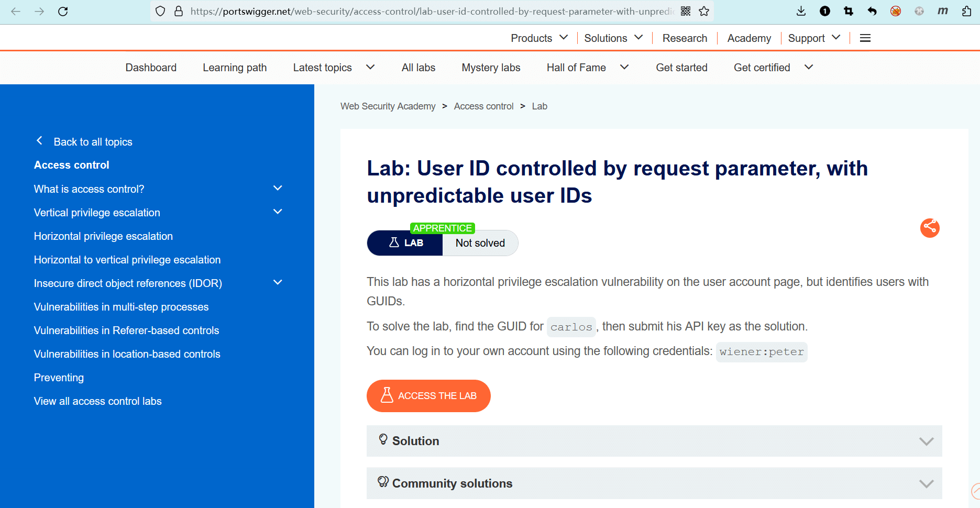Open Vulnerabilities in Referer-based controls
Viewport: 980px width, 508px height.
point(126,330)
